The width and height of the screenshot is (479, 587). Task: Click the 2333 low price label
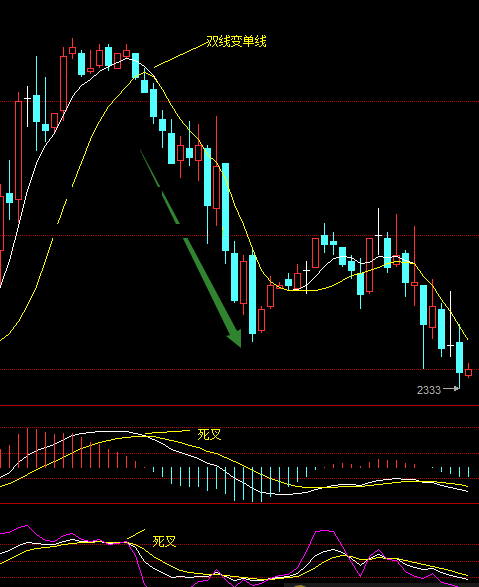coord(429,390)
